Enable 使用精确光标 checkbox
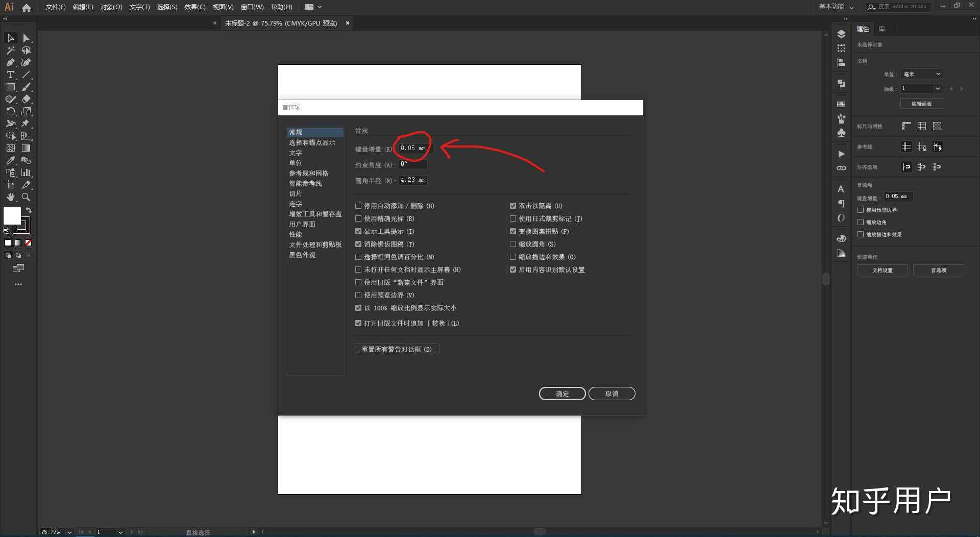The width and height of the screenshot is (980, 537). pos(358,218)
